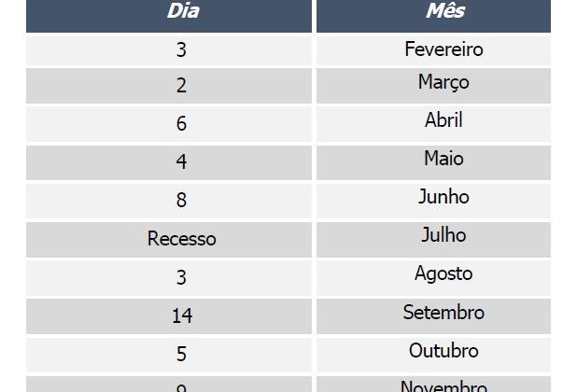577x392 pixels.
Task: Select day 2 beside Março
Action: (181, 85)
